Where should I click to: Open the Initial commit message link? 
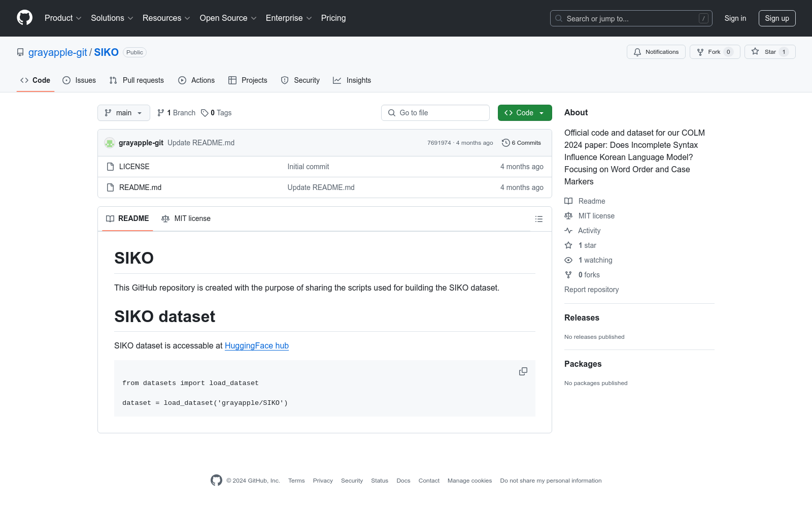click(308, 167)
